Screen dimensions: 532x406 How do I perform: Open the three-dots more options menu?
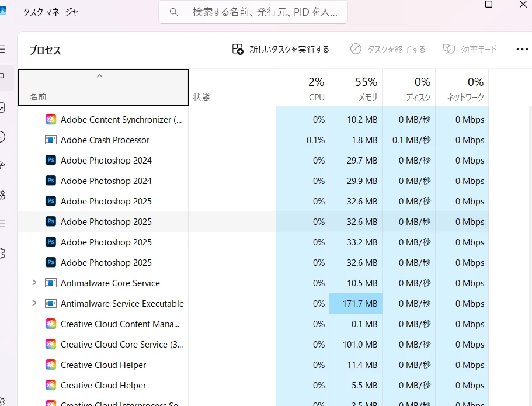[x=522, y=50]
